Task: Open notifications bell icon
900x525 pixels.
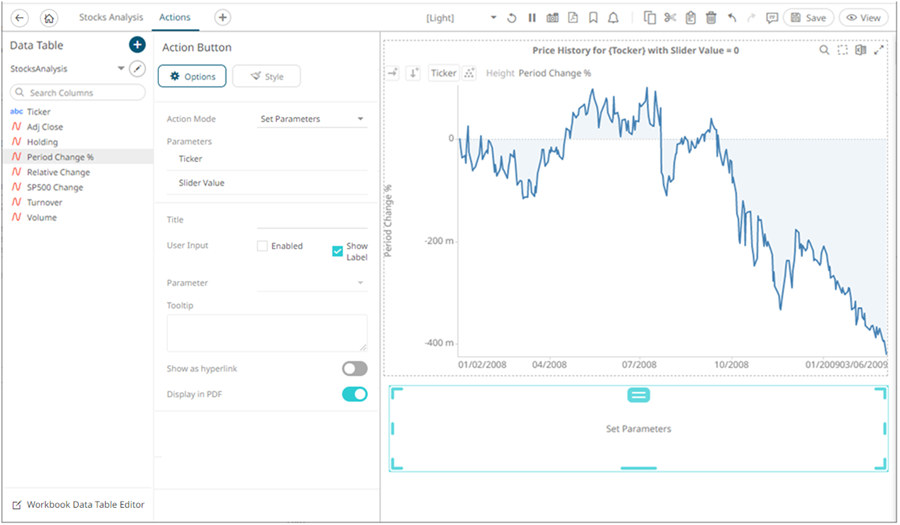Action: pyautogui.click(x=613, y=18)
